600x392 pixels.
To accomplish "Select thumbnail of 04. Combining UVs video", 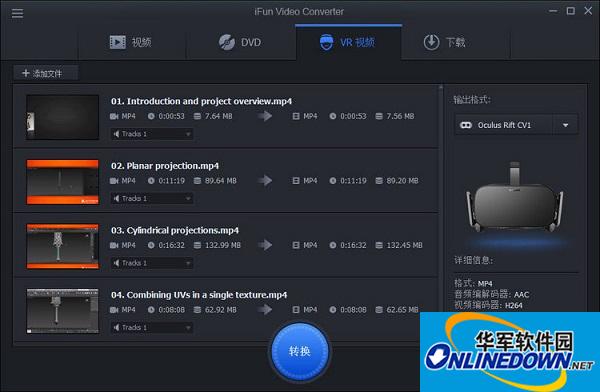I will [63, 311].
